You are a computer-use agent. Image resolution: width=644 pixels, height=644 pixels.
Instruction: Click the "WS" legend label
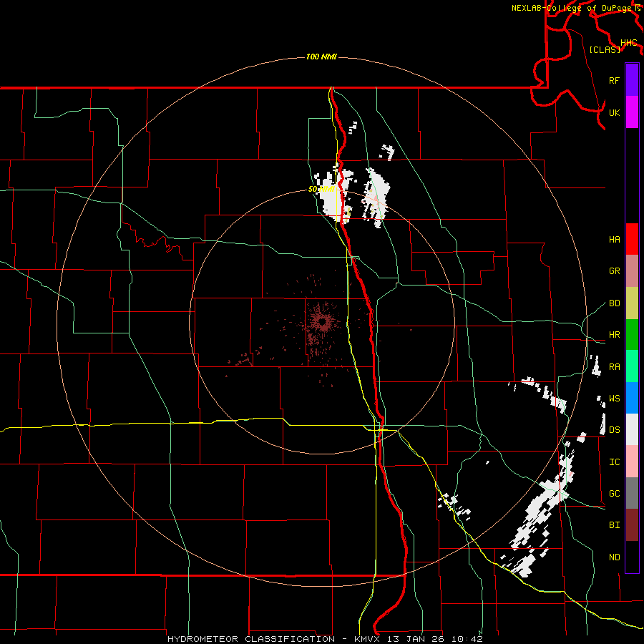(x=614, y=399)
